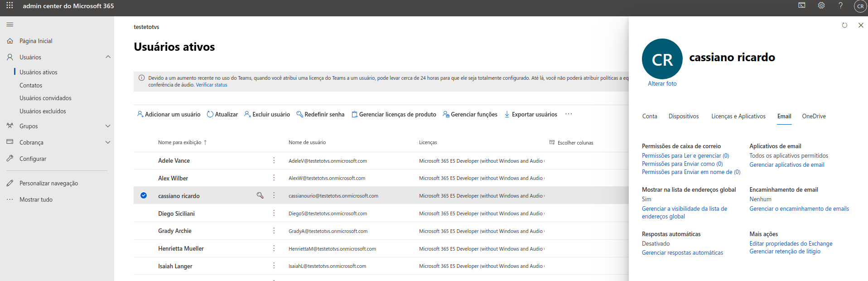Switch to Licenças e Aplicativos tab
This screenshot has height=281, width=868.
pos(738,116)
